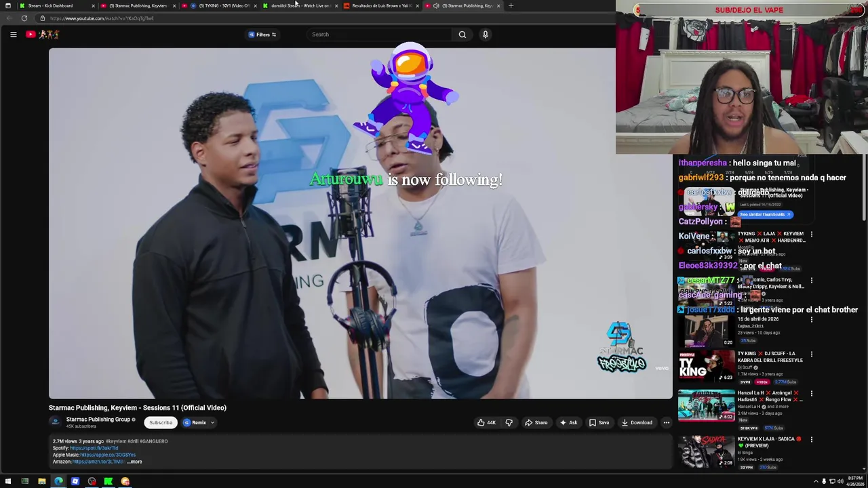
Task: Expand the Remix dropdown arrow
Action: [x=212, y=423]
